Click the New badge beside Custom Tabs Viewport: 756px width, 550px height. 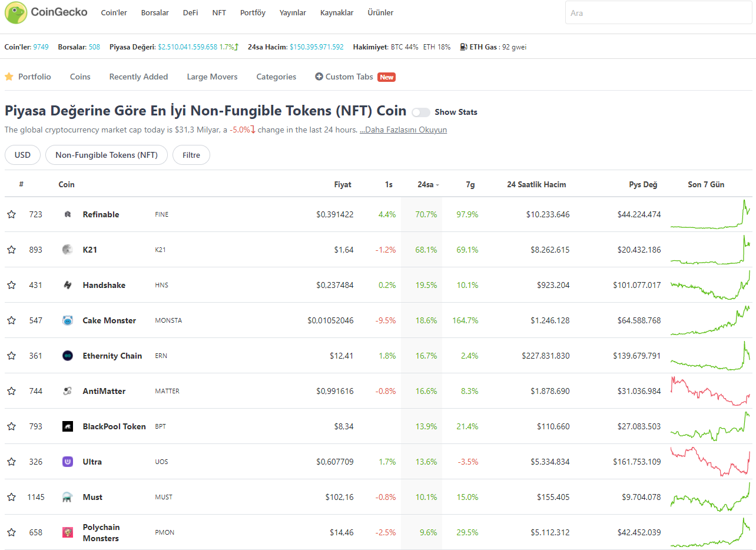387,77
